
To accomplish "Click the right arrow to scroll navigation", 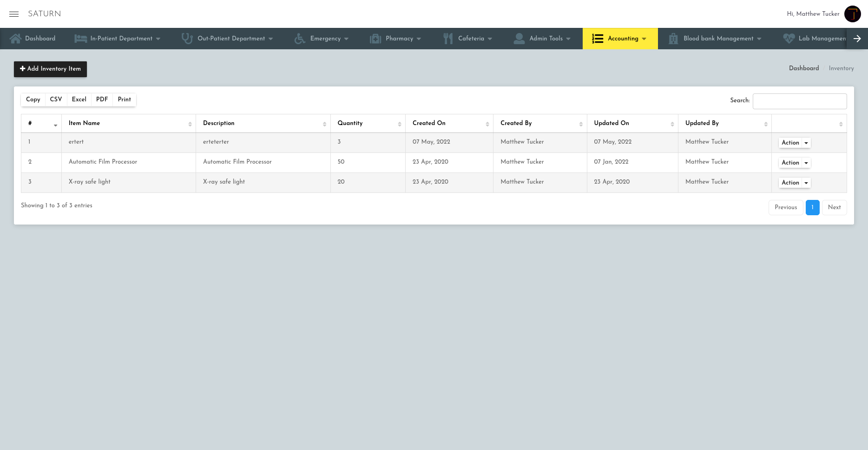I will (x=857, y=38).
